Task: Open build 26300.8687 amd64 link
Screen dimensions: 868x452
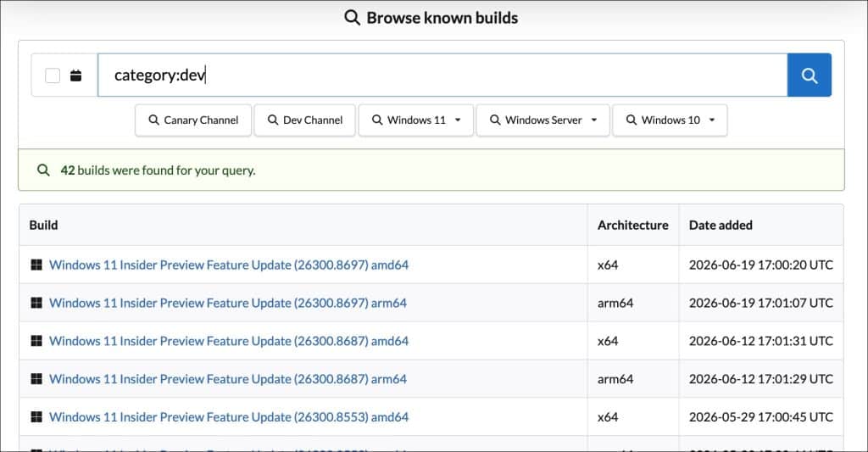Action: point(229,341)
